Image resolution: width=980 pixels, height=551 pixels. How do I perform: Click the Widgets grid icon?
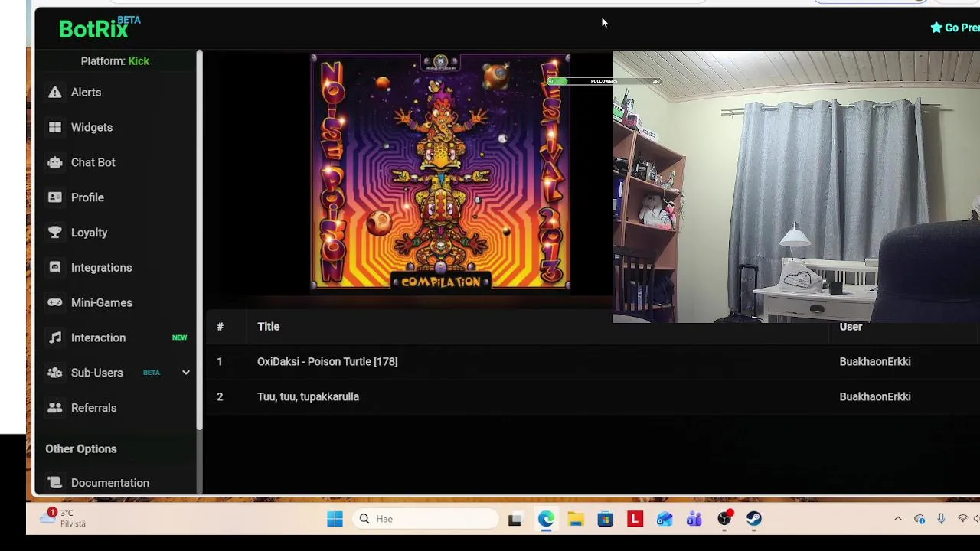[55, 127]
